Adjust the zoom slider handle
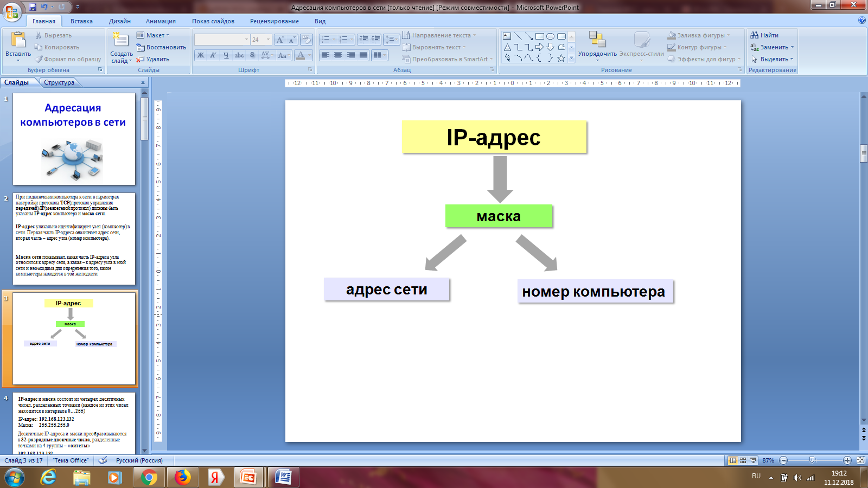The width and height of the screenshot is (868, 488). tap(812, 460)
